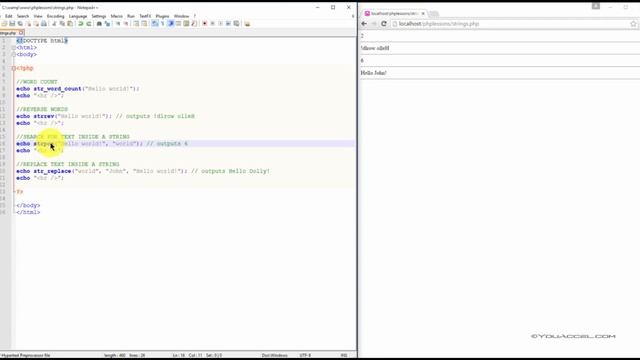Open the Encoding menu

(56, 16)
